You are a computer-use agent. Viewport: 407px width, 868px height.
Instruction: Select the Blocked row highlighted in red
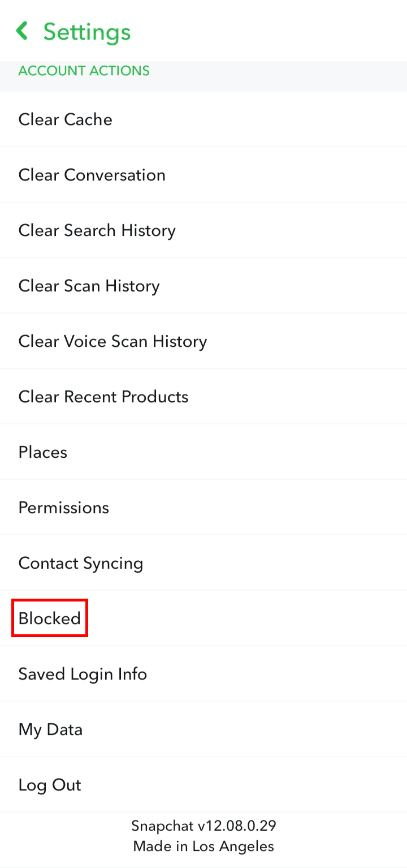pos(49,618)
